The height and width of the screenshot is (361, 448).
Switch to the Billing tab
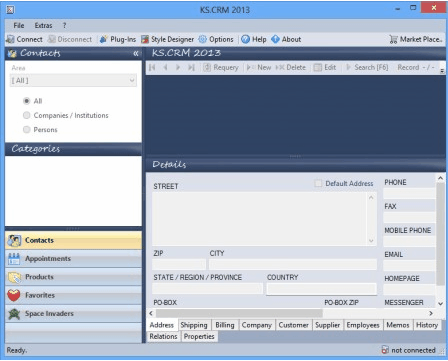[225, 325]
